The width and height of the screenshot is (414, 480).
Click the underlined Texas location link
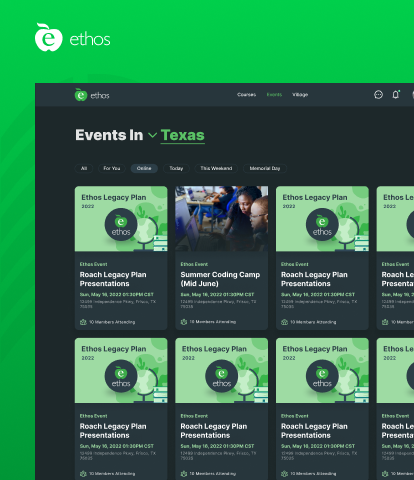[x=183, y=135]
